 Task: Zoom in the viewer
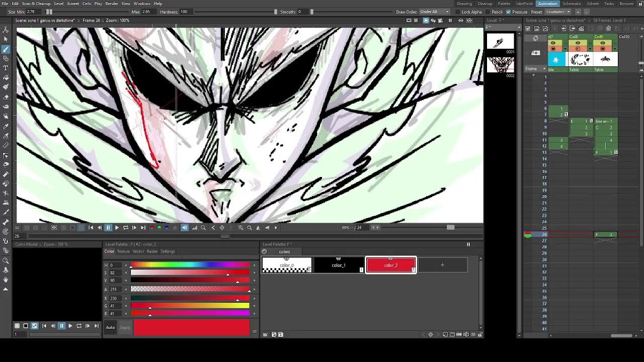[241, 228]
